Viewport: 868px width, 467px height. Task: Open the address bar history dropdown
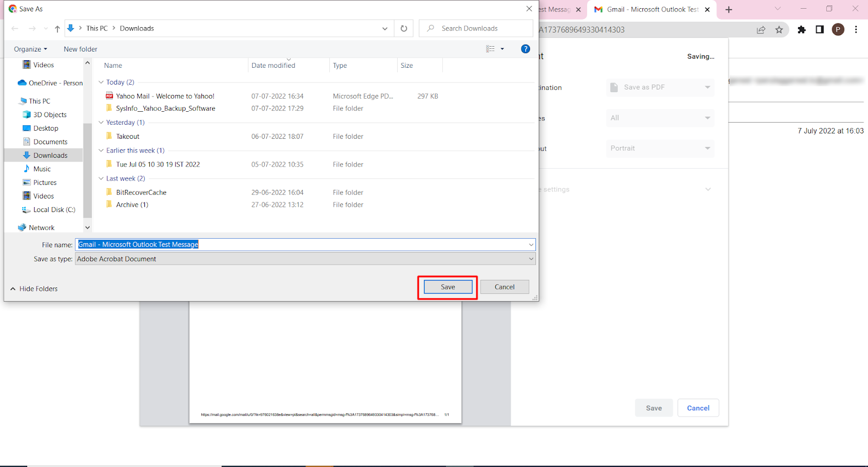click(x=385, y=28)
